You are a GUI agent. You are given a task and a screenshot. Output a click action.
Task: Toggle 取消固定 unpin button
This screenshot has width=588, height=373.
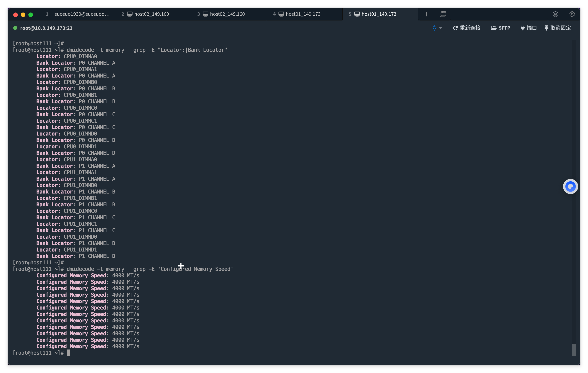tap(558, 28)
